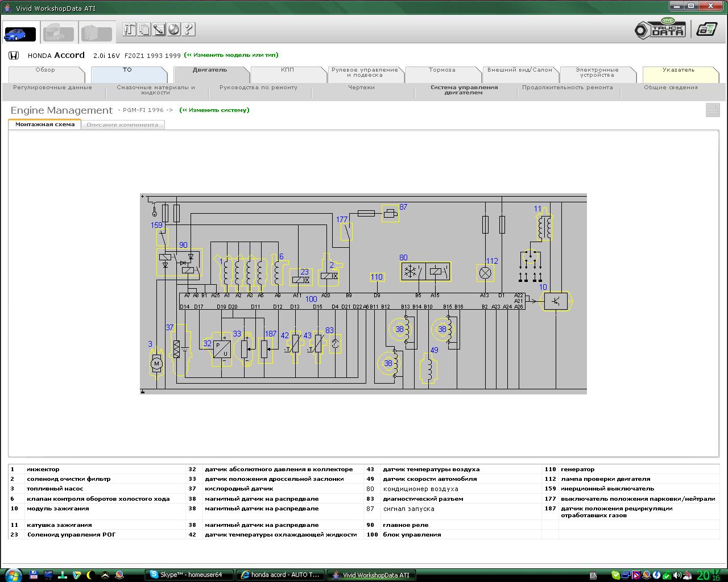Click the Honda logo beside Accord
Image resolution: width=728 pixels, height=582 pixels.
[x=14, y=56]
